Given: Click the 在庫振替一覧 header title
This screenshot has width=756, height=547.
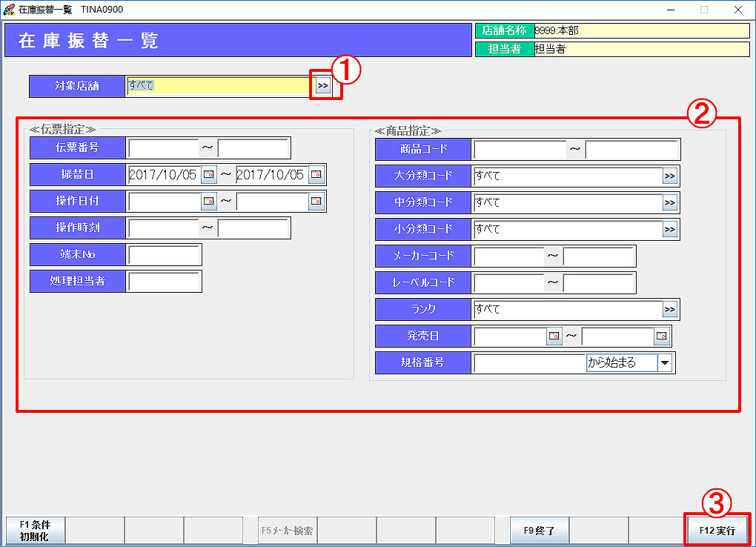Looking at the screenshot, I should [89, 41].
